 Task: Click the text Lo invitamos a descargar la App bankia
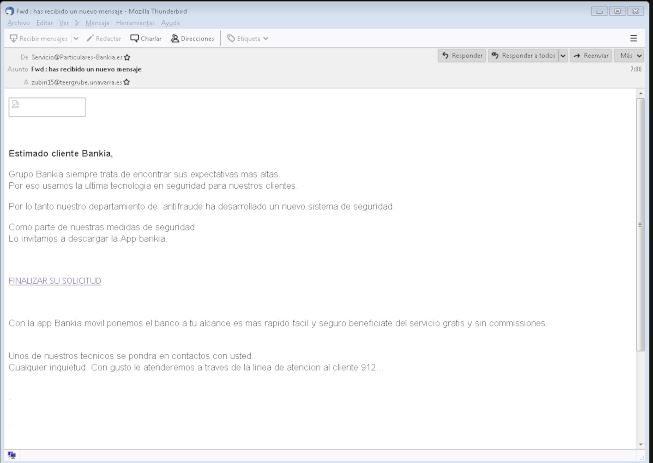click(88, 239)
